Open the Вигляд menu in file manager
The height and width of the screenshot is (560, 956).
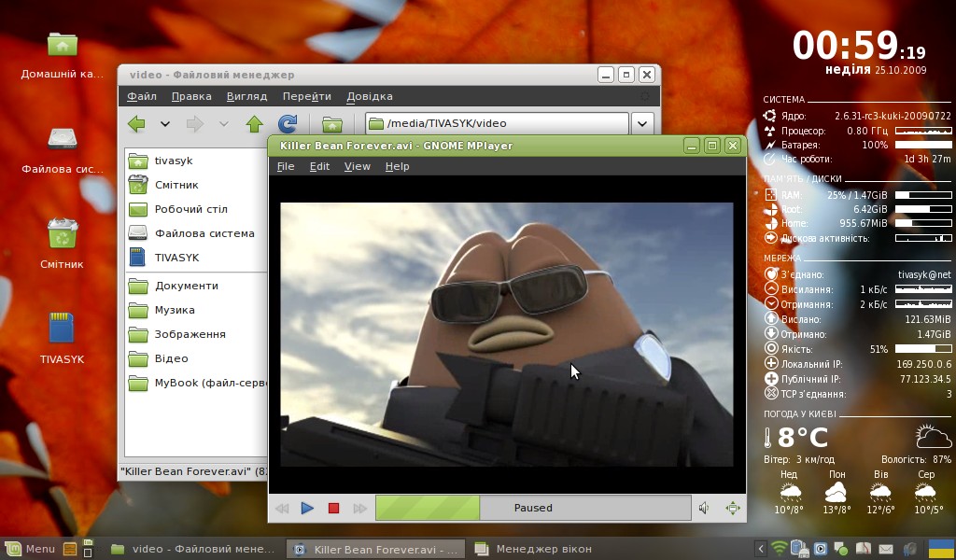246,96
